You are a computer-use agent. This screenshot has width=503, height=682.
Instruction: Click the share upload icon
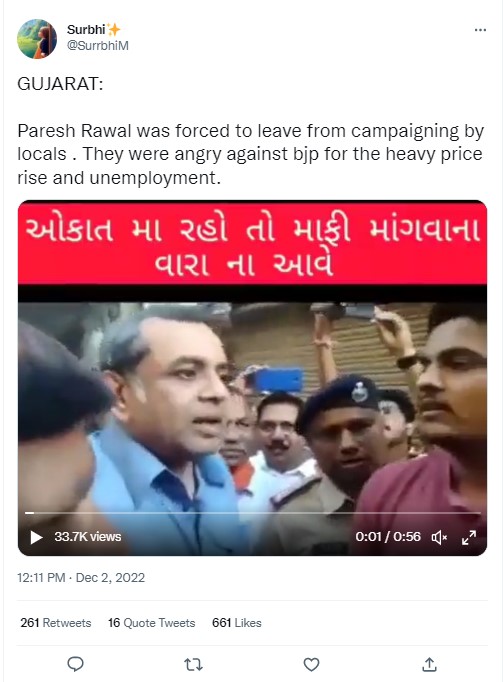coord(429,664)
